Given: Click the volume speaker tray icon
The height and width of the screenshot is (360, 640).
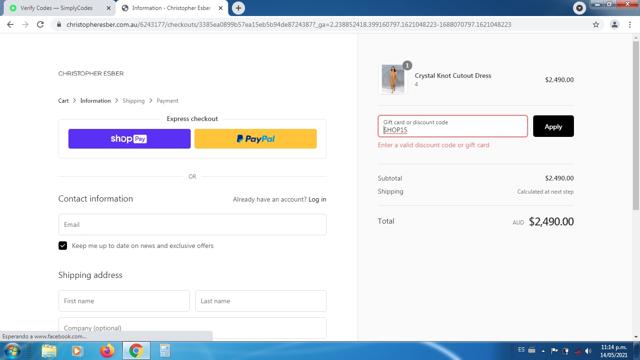Looking at the screenshot, I should point(588,351).
